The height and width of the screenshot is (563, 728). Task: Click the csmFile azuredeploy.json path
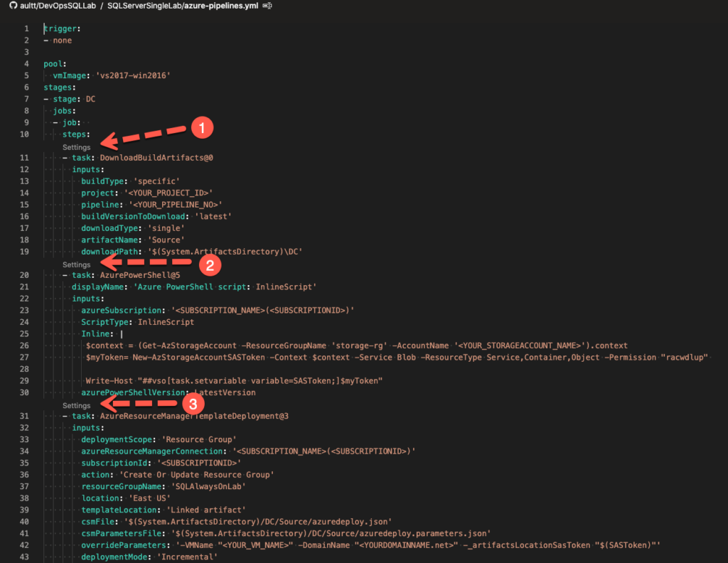pyautogui.click(x=257, y=522)
